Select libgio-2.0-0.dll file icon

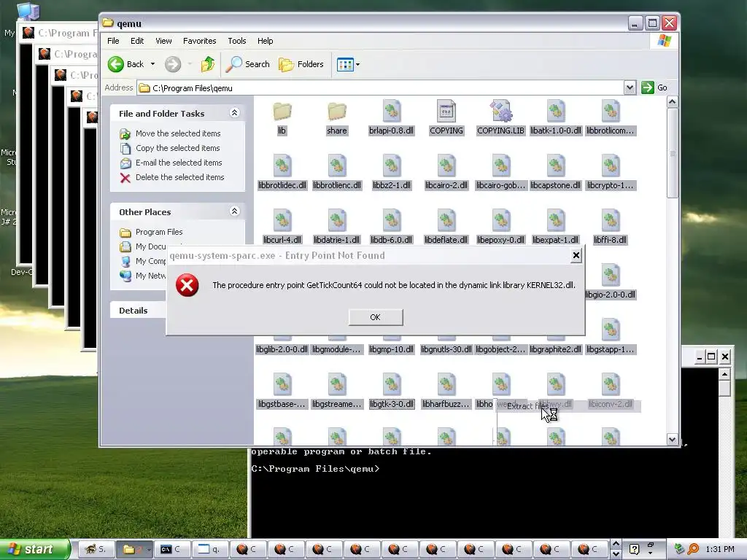tap(611, 275)
